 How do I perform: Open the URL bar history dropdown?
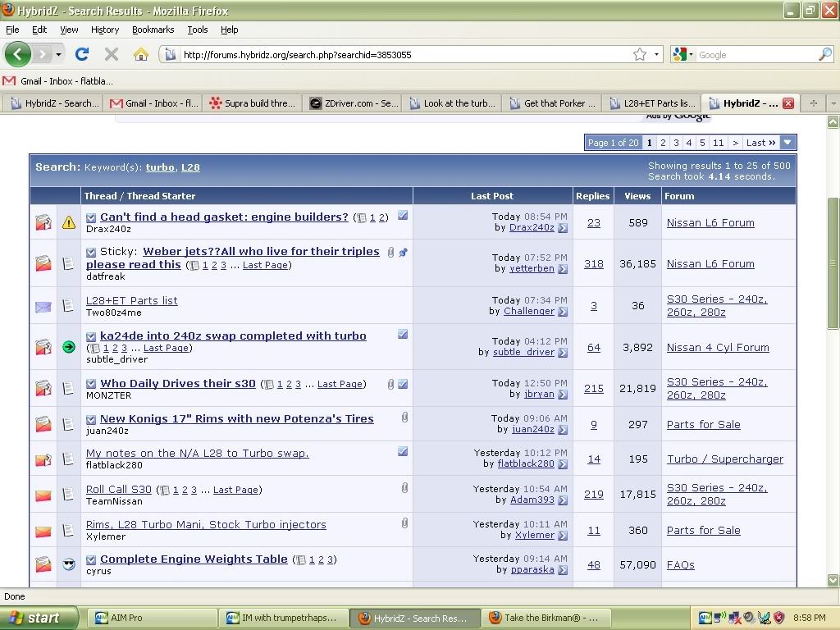(656, 55)
